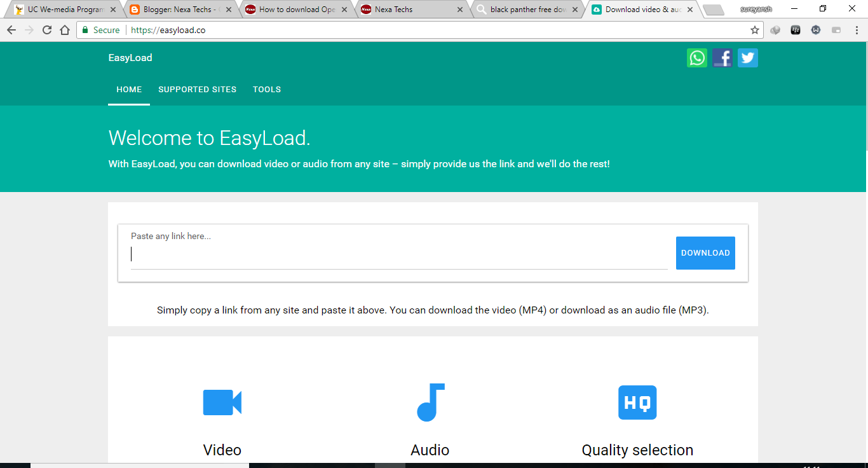
Task: Open the Twitter share icon
Action: [x=748, y=58]
